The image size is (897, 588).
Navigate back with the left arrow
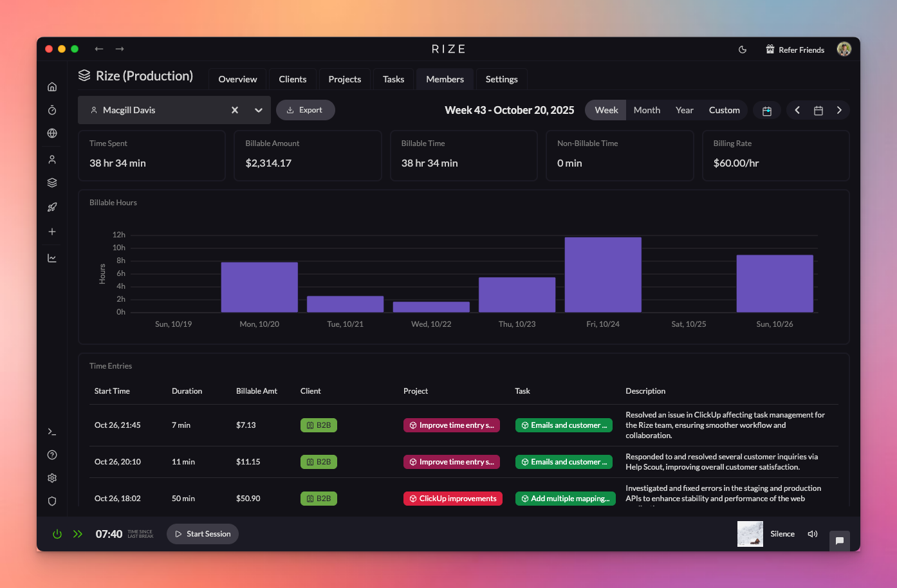(99, 49)
